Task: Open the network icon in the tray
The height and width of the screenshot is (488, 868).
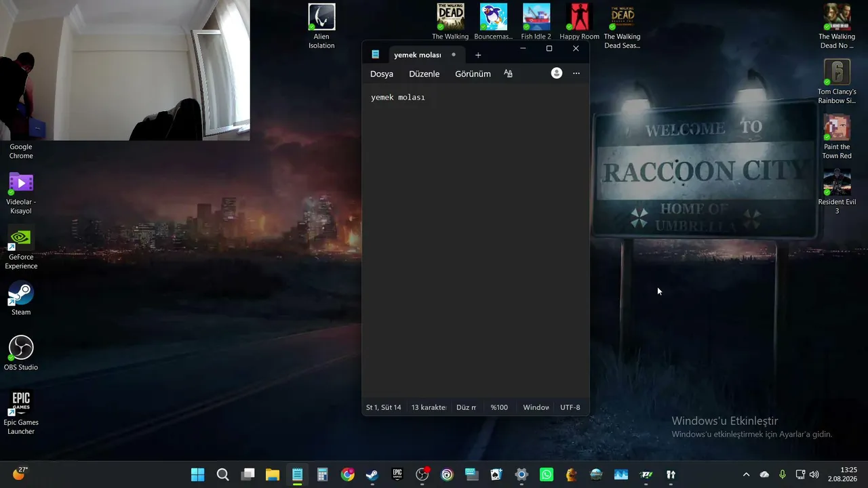Action: coord(800,474)
